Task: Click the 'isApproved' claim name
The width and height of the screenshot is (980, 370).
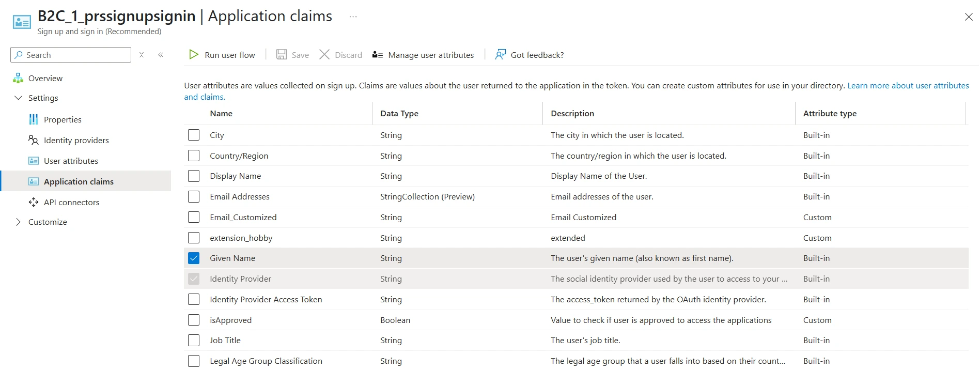Action: (x=230, y=320)
